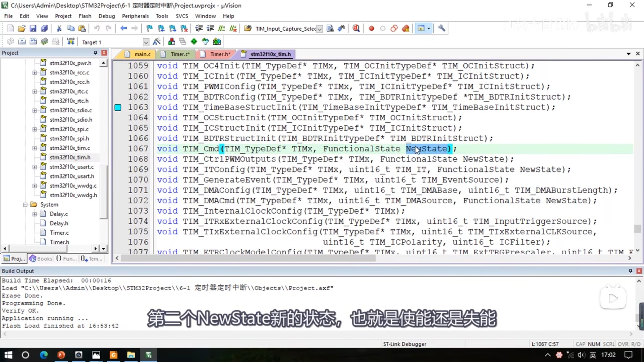
Task: Click the Manage Run-Time Environment green diamond icon
Action: (x=194, y=42)
